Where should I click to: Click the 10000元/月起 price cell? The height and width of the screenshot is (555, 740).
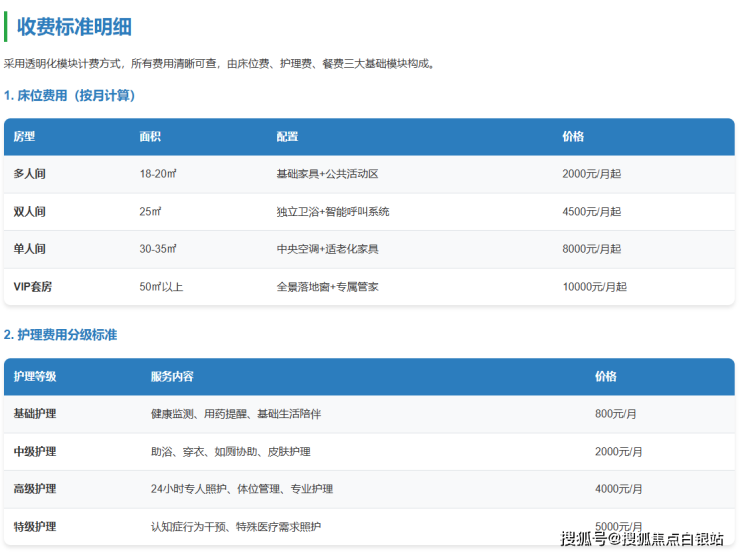pos(594,287)
